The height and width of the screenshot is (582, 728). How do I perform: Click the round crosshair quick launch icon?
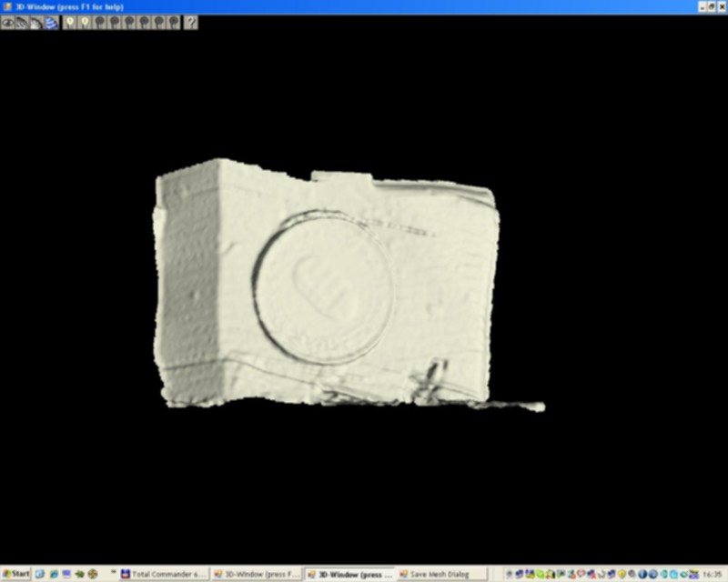[92, 575]
